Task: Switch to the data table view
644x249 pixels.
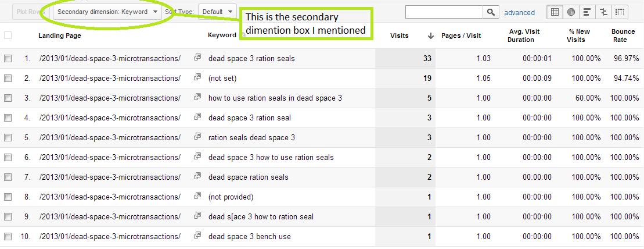Action: [x=555, y=12]
